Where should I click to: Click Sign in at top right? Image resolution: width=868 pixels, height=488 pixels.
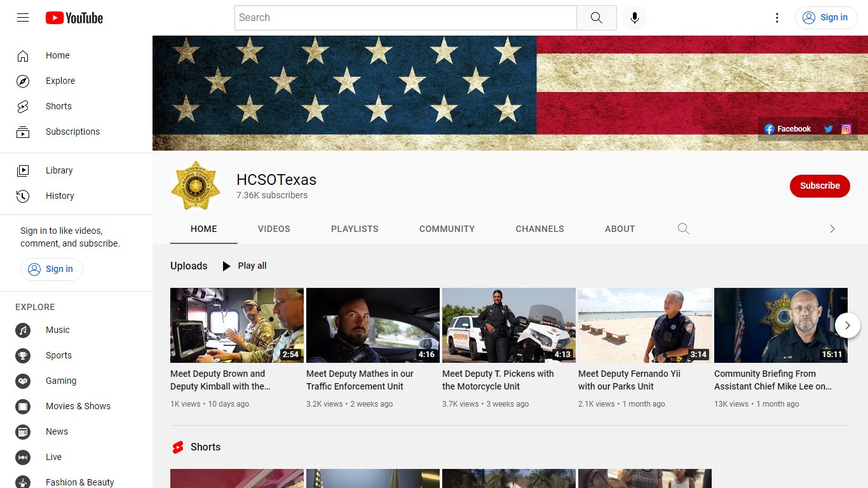point(825,18)
